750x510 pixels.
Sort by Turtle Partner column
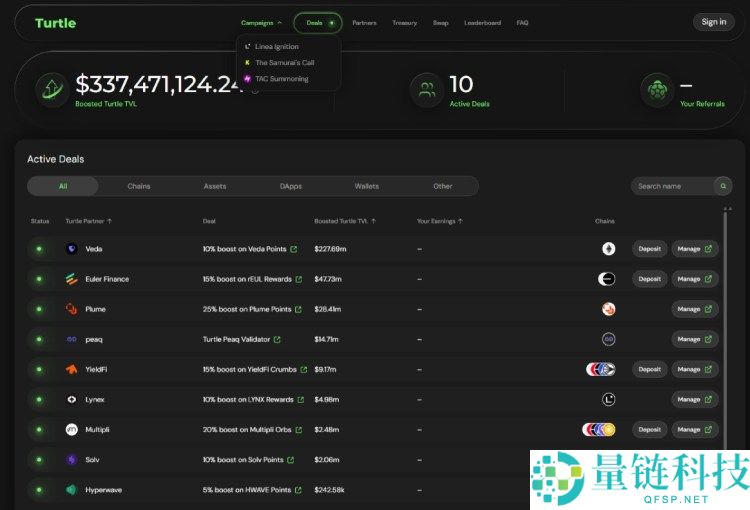tap(88, 221)
